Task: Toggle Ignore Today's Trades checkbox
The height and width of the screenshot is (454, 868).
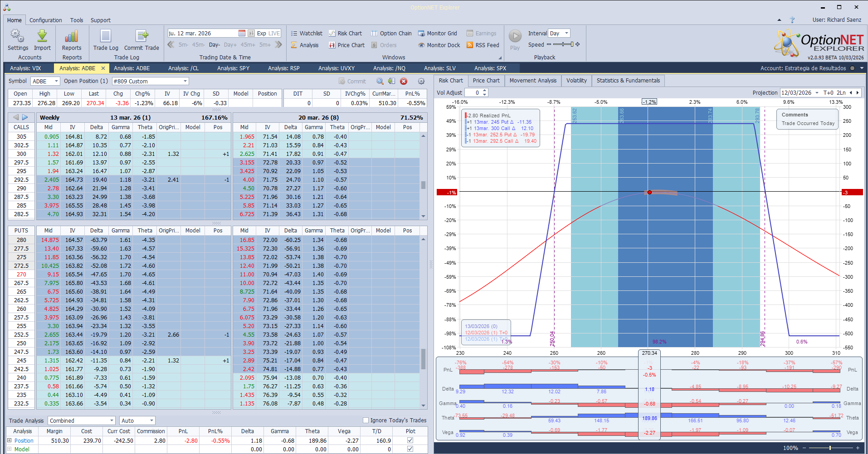Action: tap(366, 420)
